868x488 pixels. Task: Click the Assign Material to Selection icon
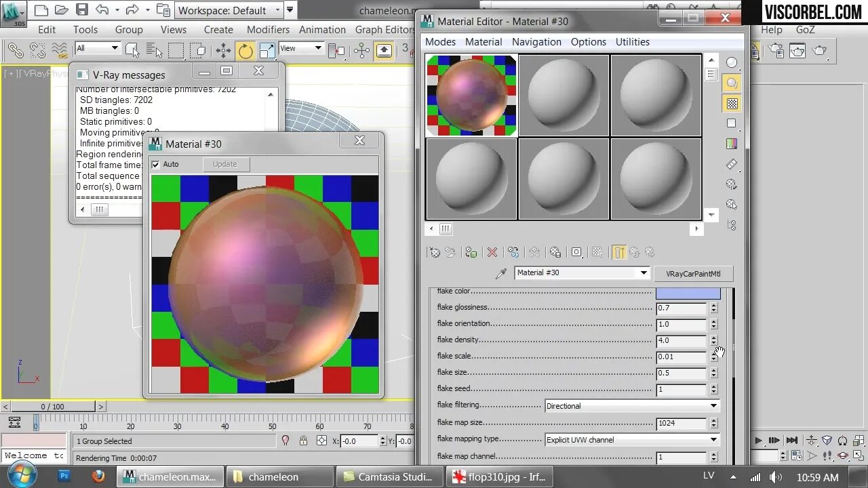pos(471,252)
